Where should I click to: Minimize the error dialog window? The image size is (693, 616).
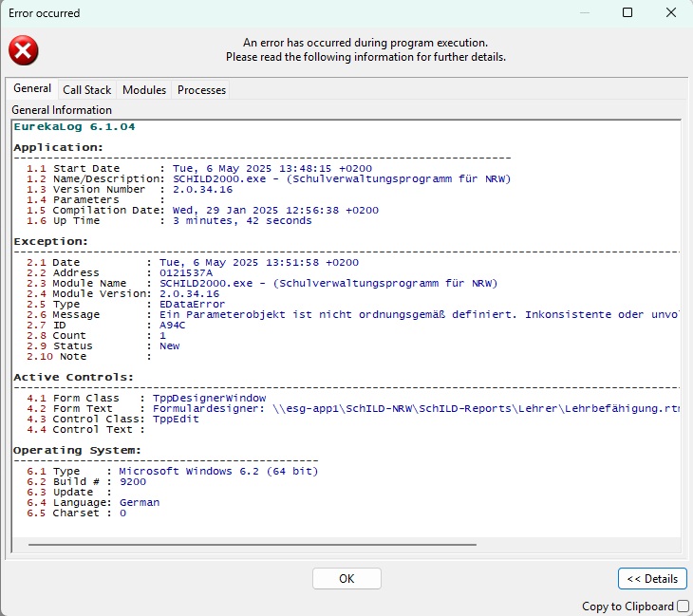coord(584,12)
